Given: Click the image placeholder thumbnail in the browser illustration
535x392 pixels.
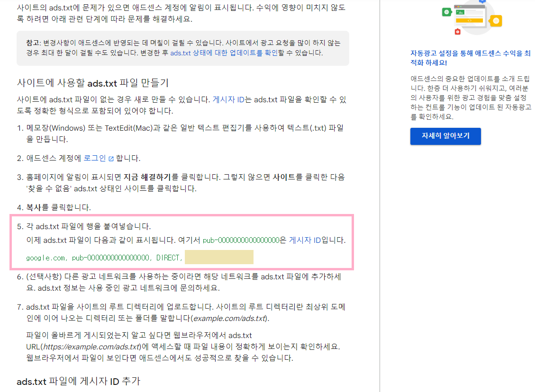Looking at the screenshot, I should pos(460,12).
